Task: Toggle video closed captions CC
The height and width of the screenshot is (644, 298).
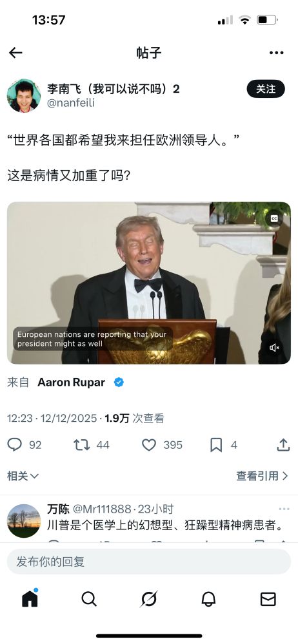Action: pos(274,219)
